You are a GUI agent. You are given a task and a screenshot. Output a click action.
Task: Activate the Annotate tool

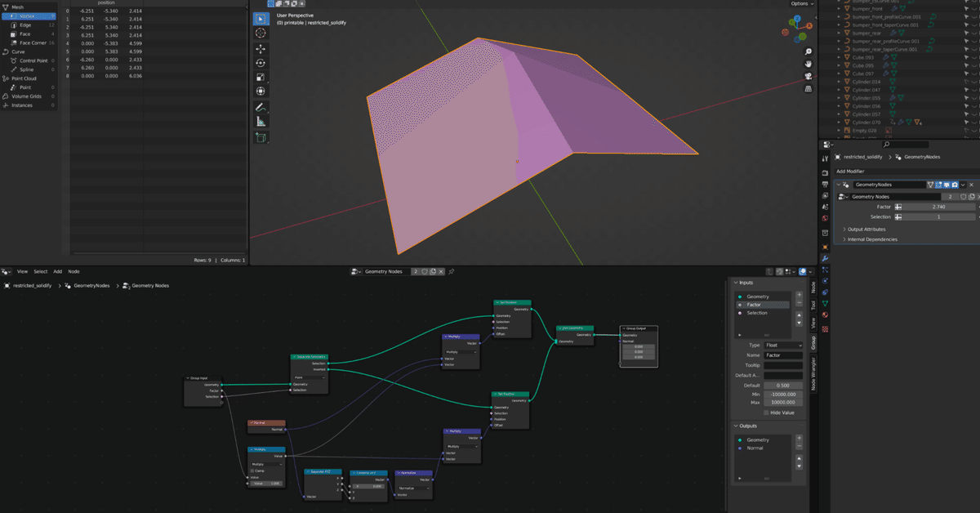pos(261,107)
